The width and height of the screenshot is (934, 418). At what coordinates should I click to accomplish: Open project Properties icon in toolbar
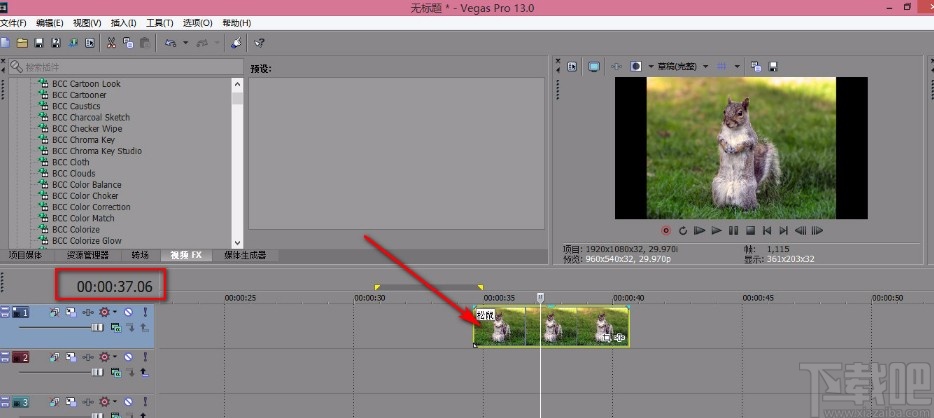click(x=90, y=43)
